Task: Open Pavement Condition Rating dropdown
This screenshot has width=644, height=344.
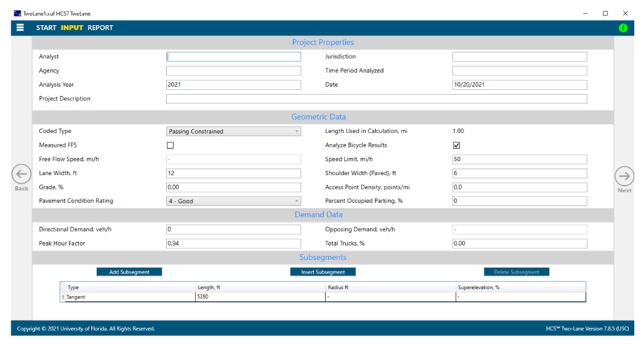Action: pyautogui.click(x=233, y=201)
